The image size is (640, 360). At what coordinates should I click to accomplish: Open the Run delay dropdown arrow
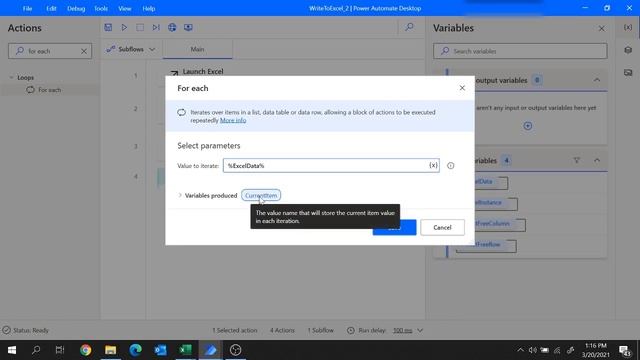pos(420,330)
